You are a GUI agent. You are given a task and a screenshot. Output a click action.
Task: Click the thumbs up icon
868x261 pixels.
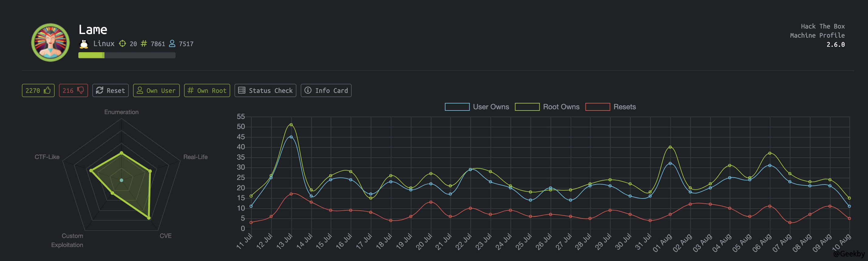[47, 90]
